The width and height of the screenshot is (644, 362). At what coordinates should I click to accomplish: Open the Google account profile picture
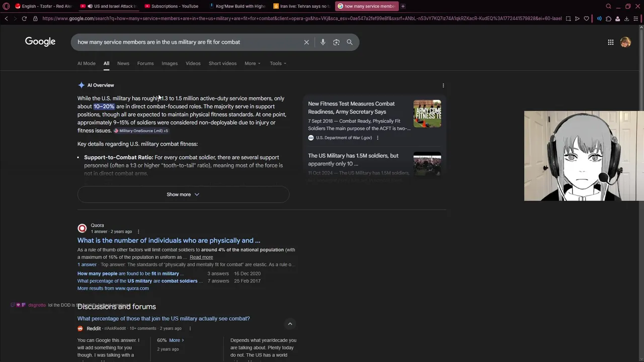[625, 42]
